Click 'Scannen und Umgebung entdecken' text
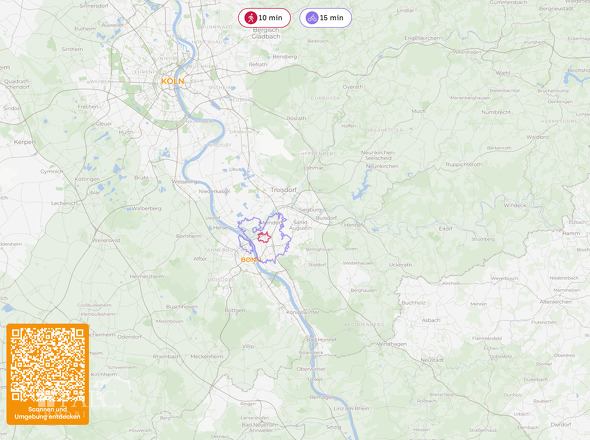 [47, 413]
